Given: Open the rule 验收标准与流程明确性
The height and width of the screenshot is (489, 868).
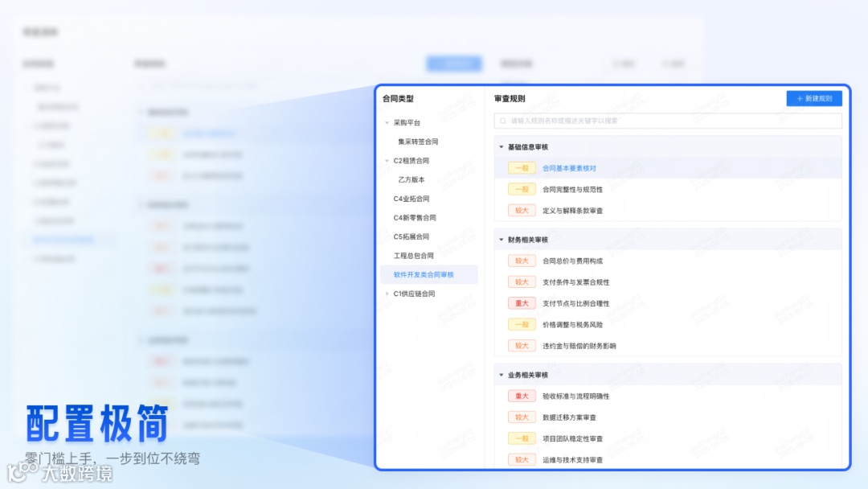Looking at the screenshot, I should (575, 397).
